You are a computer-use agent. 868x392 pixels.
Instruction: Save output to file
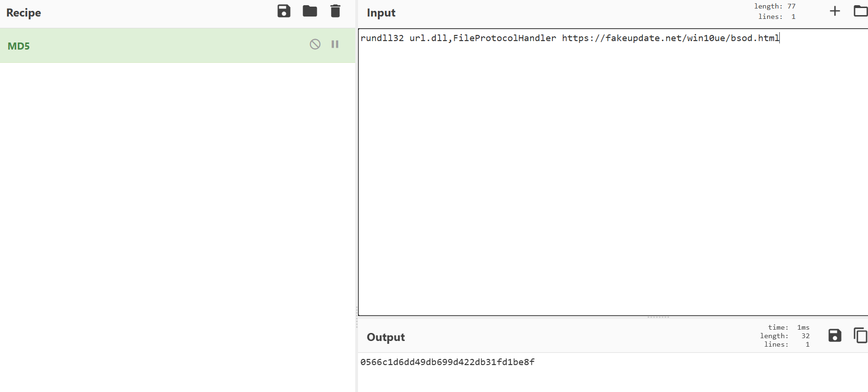click(835, 336)
